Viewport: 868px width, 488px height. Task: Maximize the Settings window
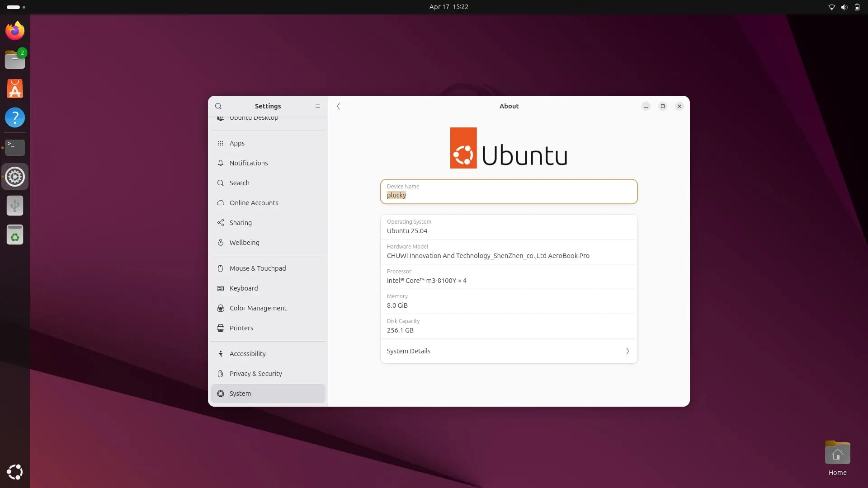pyautogui.click(x=662, y=106)
